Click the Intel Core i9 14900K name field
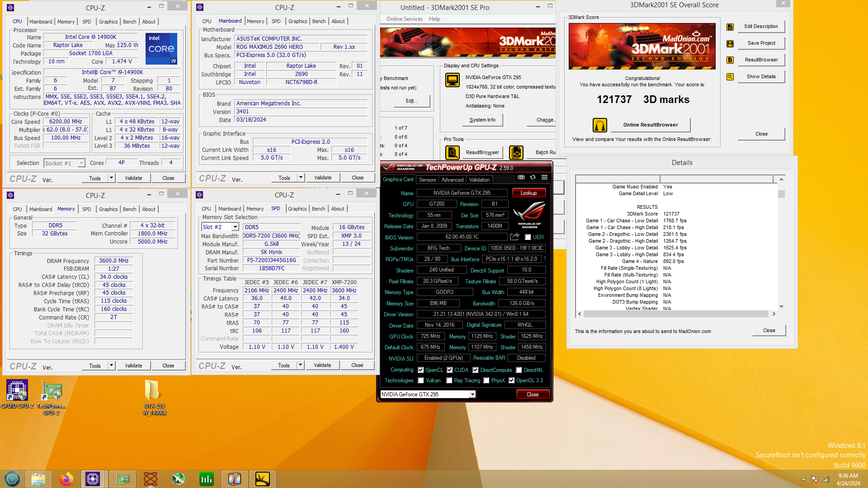Image resolution: width=868 pixels, height=488 pixels. point(90,37)
